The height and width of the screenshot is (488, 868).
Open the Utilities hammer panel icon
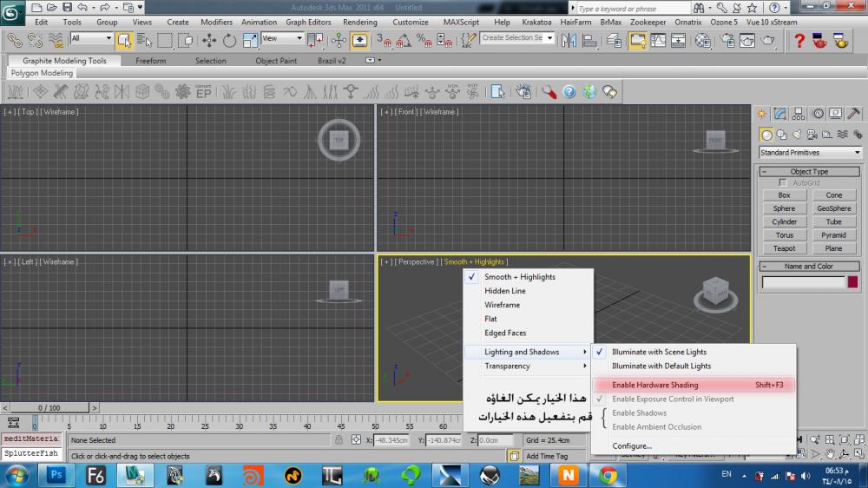click(x=853, y=114)
